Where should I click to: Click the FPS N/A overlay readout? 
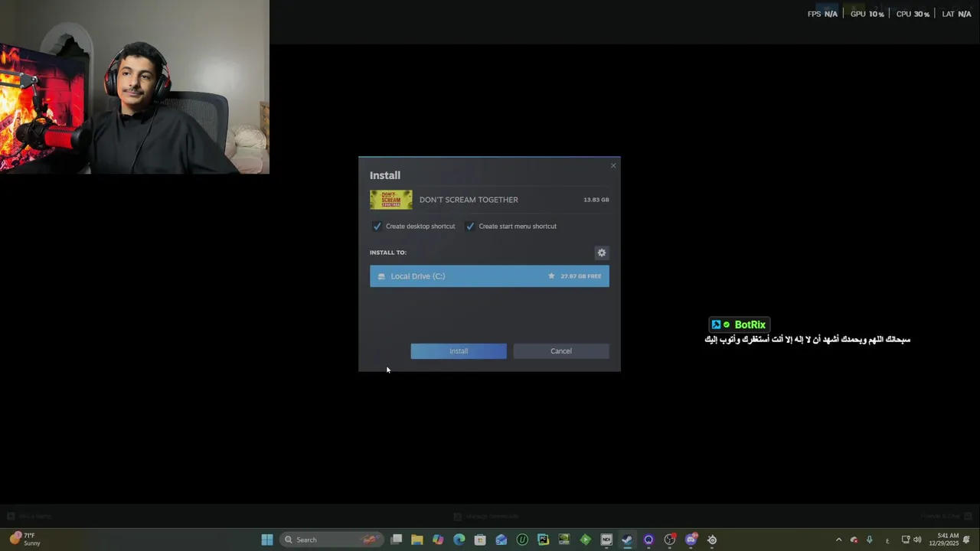point(822,14)
